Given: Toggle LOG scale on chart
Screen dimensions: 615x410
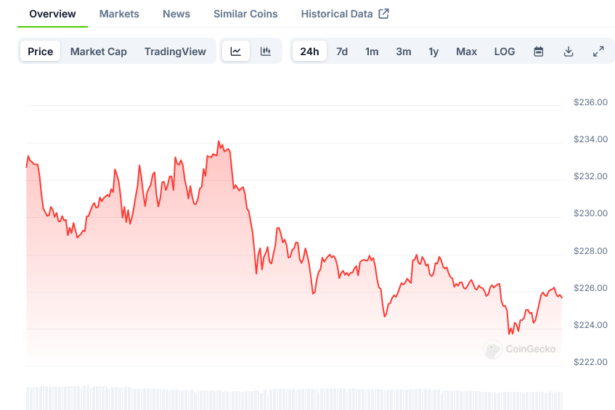Looking at the screenshot, I should point(504,51).
